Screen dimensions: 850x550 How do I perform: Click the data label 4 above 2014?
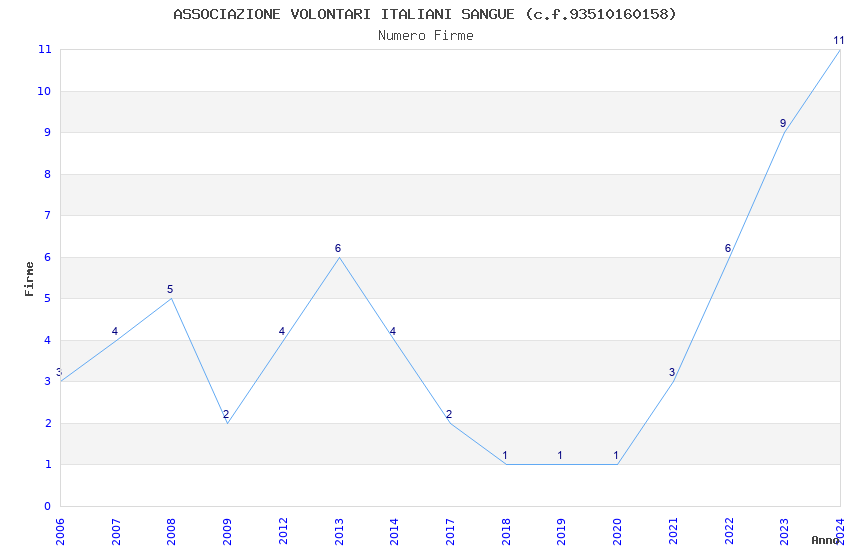click(393, 331)
